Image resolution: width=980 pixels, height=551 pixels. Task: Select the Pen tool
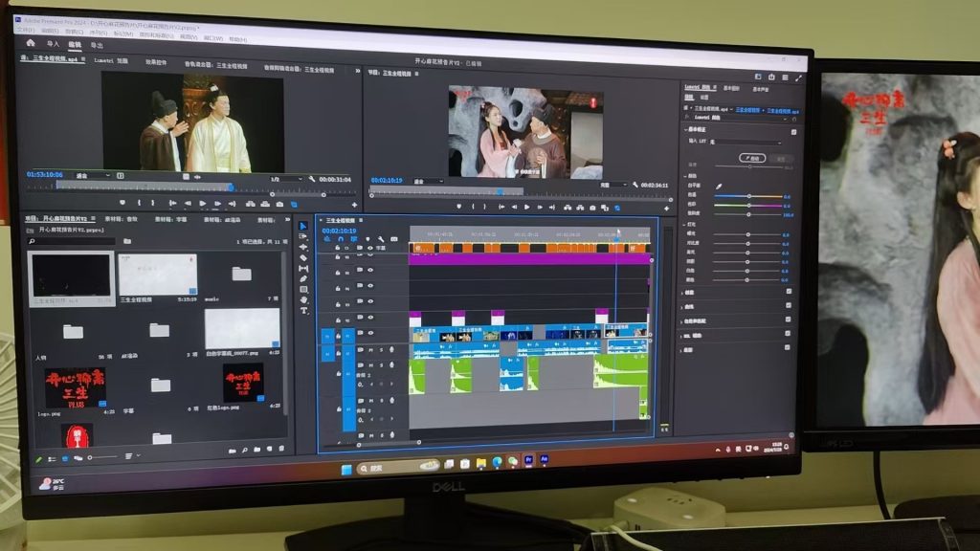point(303,279)
